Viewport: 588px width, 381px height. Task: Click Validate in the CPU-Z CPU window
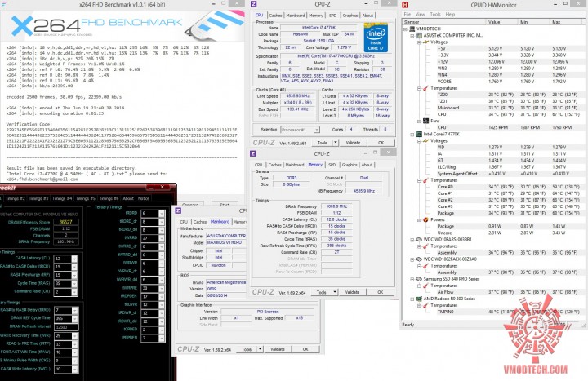353,143
